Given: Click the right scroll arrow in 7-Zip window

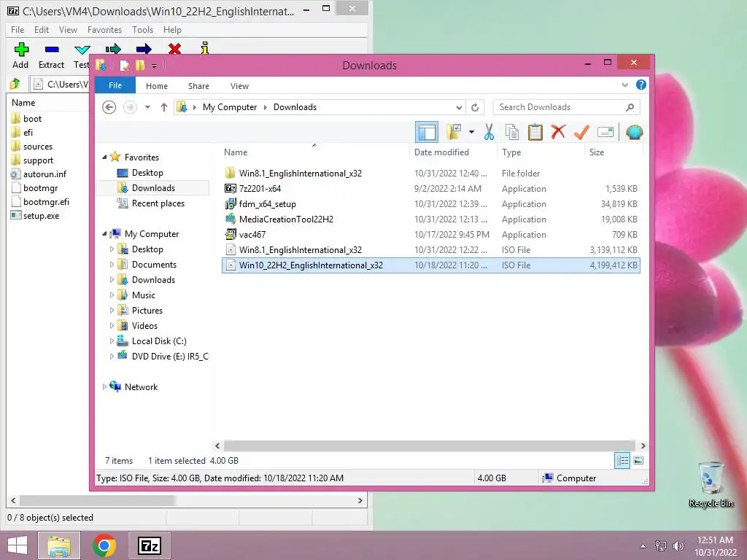Looking at the screenshot, I should (x=360, y=500).
